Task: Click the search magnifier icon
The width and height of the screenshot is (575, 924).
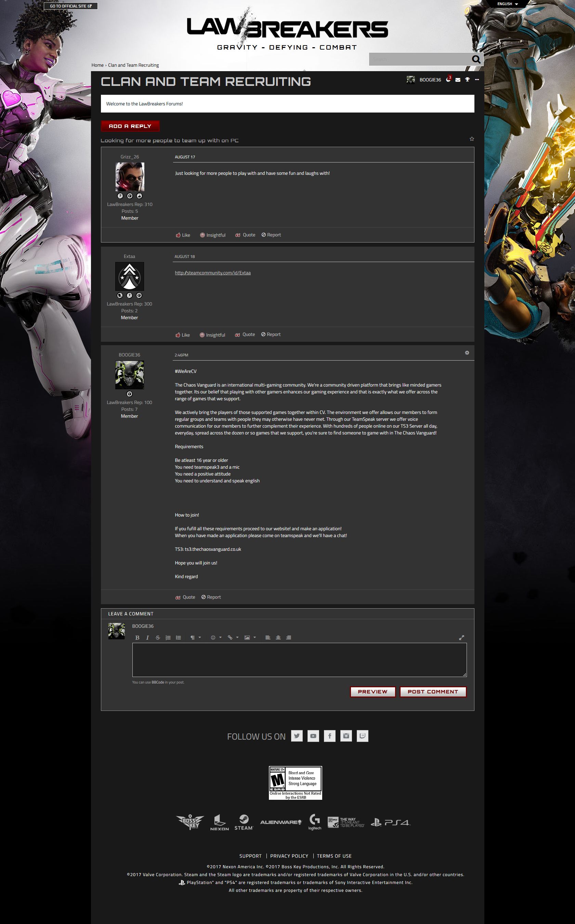Action: [476, 59]
